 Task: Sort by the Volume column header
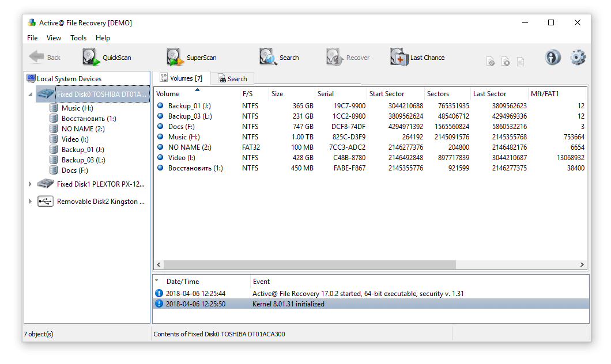(x=197, y=93)
